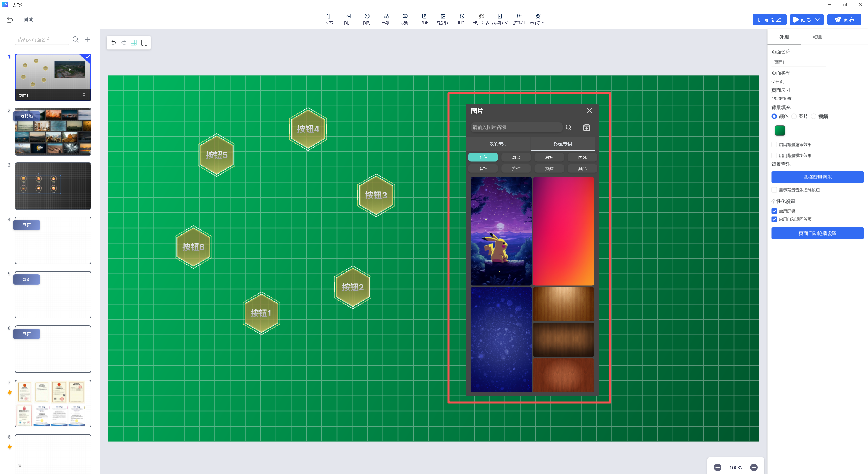Zoom out of the canvas
Screen dimensions: 868x474
717,467
